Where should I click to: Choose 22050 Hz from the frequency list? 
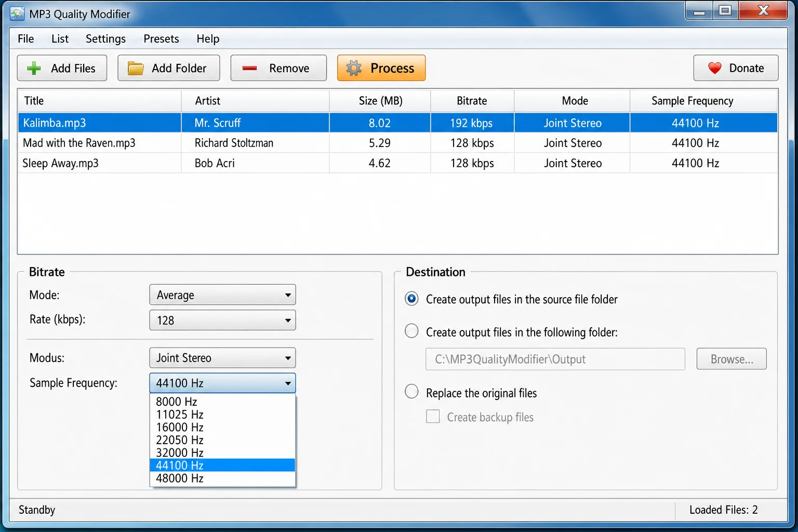[222, 440]
